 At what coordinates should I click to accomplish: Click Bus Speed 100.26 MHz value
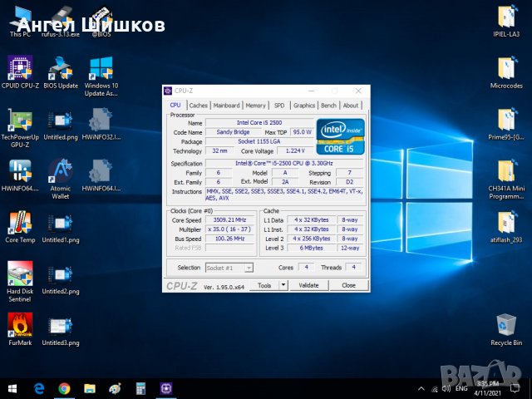229,239
